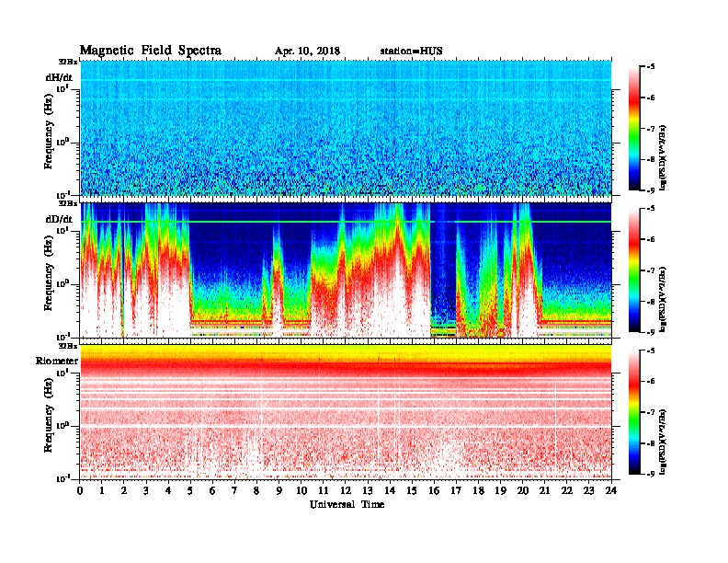This screenshot has height=563, width=728.
Task: Click the "Riometer" panel label
Action: pyautogui.click(x=57, y=361)
